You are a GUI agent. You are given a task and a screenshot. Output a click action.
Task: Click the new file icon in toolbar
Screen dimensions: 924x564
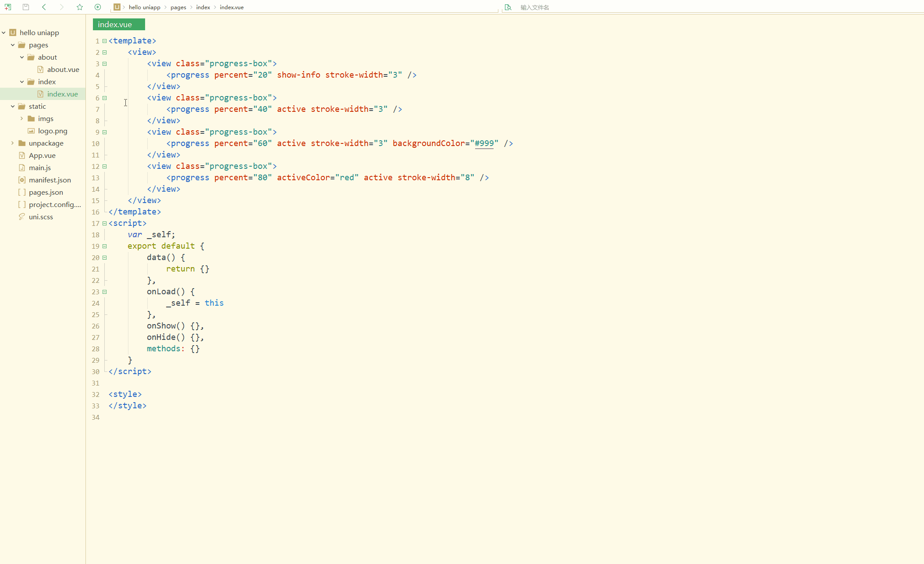[8, 7]
